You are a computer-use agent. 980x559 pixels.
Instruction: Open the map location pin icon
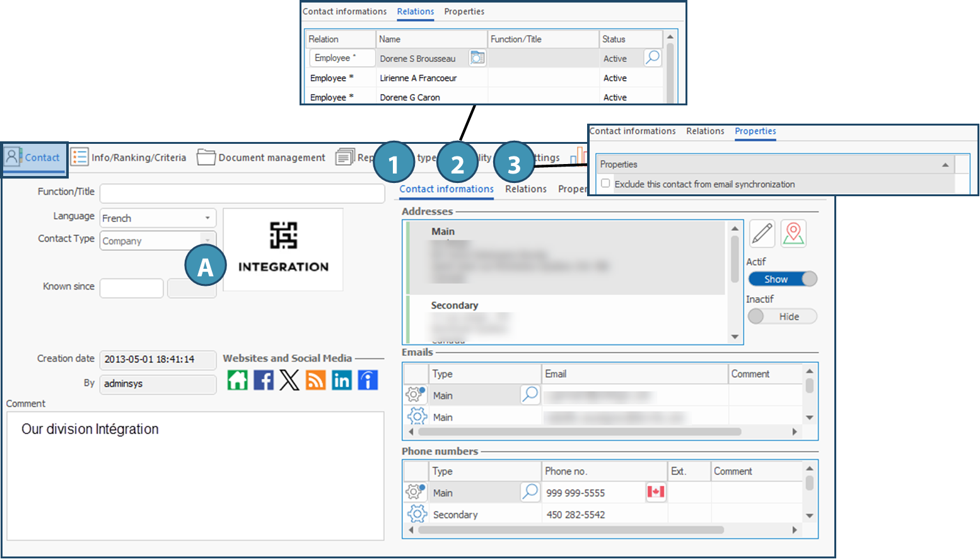coord(793,234)
